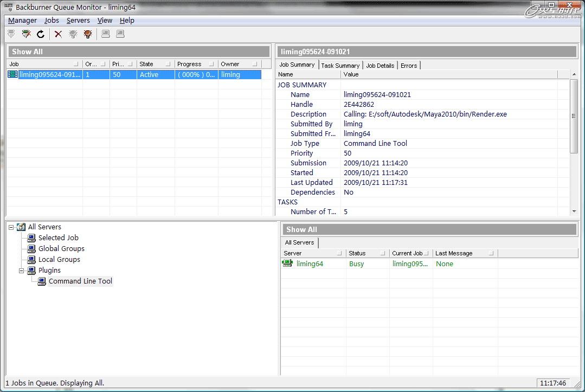This screenshot has height=392, width=585.
Task: Click the Last Message cell None
Action: (445, 264)
